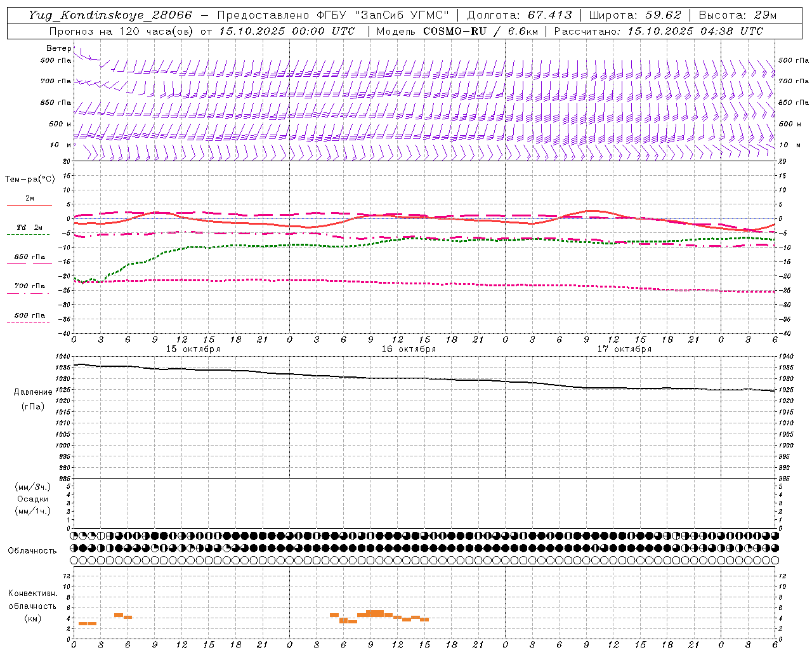Click the red solid 2м legend line

point(29,205)
